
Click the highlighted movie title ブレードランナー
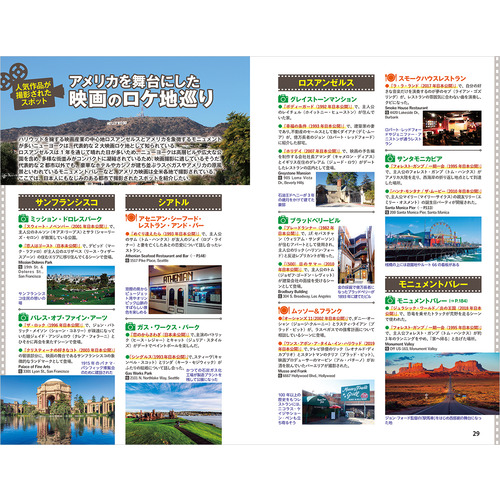pyautogui.click(x=307, y=230)
